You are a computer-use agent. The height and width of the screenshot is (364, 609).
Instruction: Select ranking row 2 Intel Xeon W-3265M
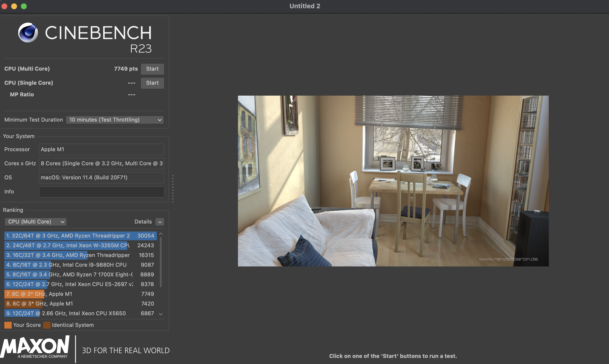[80, 246]
